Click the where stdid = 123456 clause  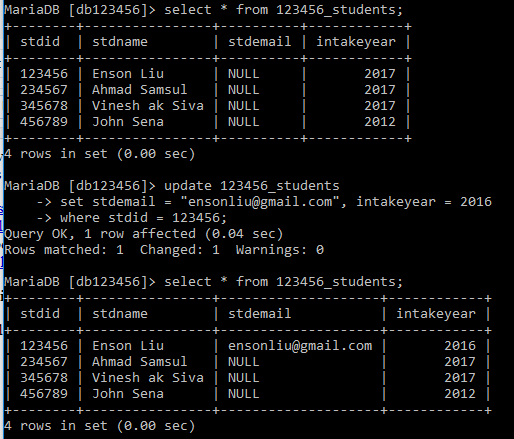(x=143, y=218)
